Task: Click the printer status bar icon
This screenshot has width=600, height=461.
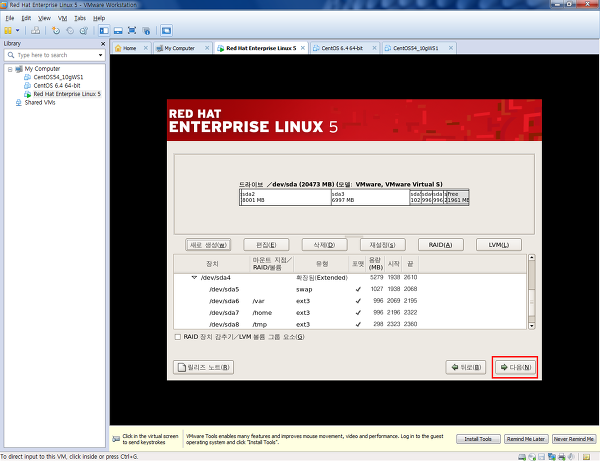Action: (x=562, y=457)
